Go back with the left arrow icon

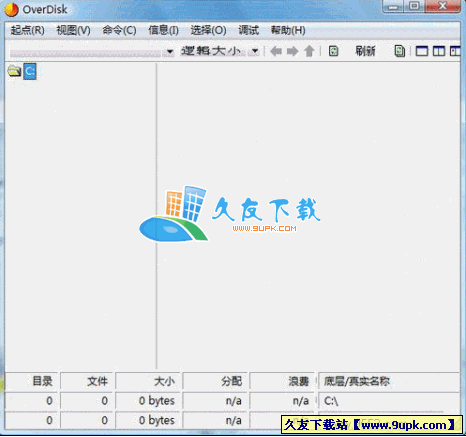[276, 51]
